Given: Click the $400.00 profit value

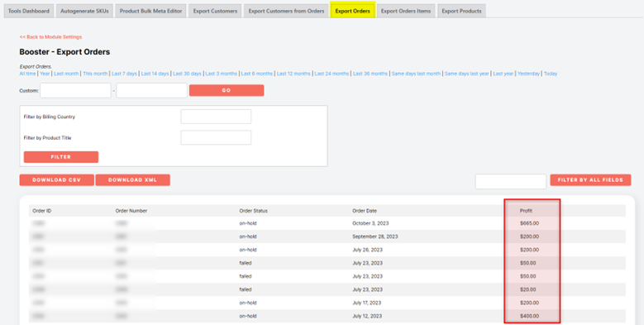Looking at the screenshot, I should (529, 316).
